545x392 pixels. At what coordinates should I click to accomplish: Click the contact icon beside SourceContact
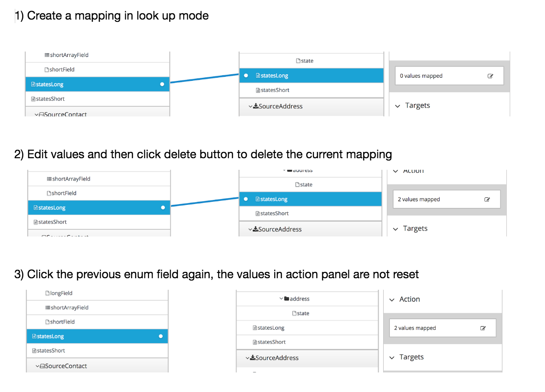pyautogui.click(x=41, y=365)
